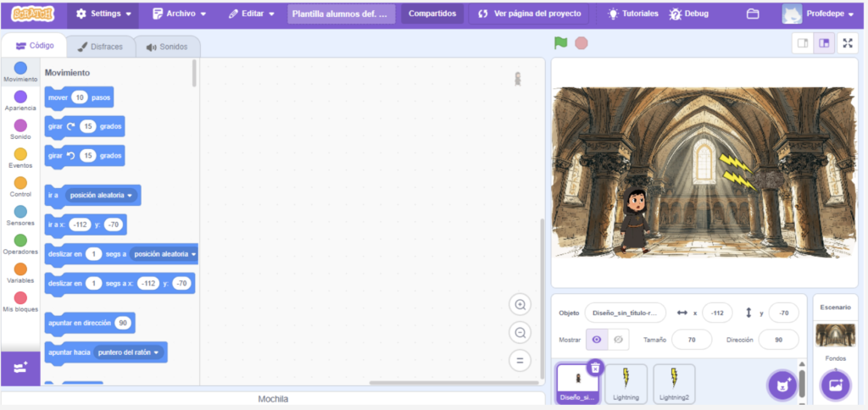Click the green flag to run project

click(x=560, y=42)
